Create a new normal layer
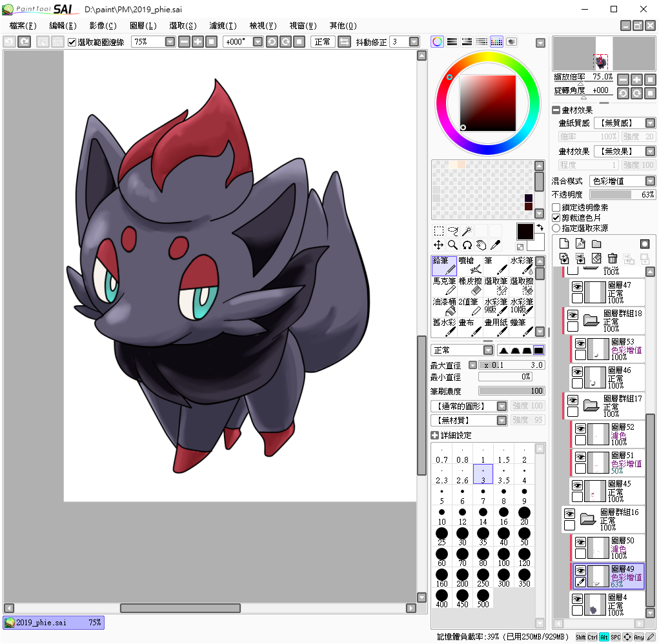Image resolution: width=659 pixels, height=644 pixels. click(564, 244)
